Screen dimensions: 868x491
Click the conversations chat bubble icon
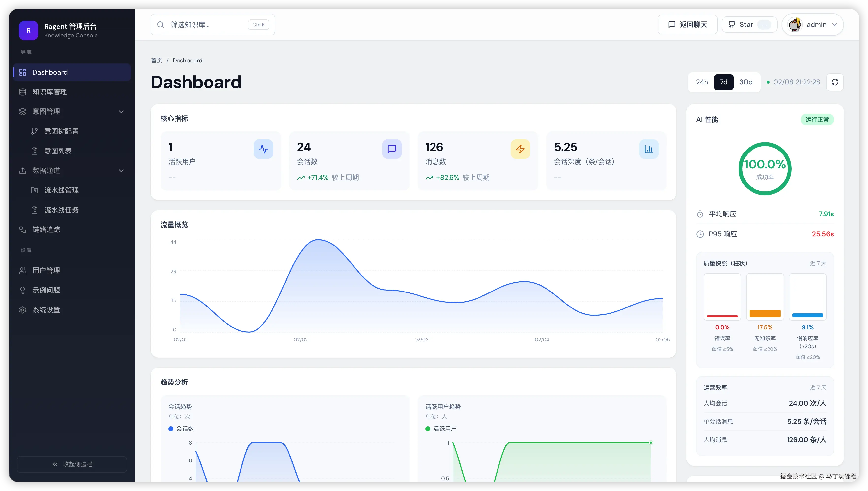(391, 149)
